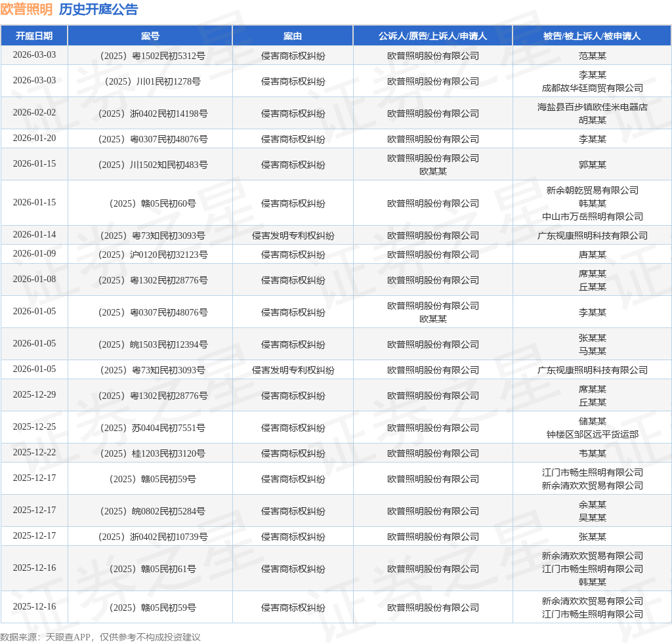
Task: Select case number (2025)赣05民初61号
Action: click(x=152, y=570)
